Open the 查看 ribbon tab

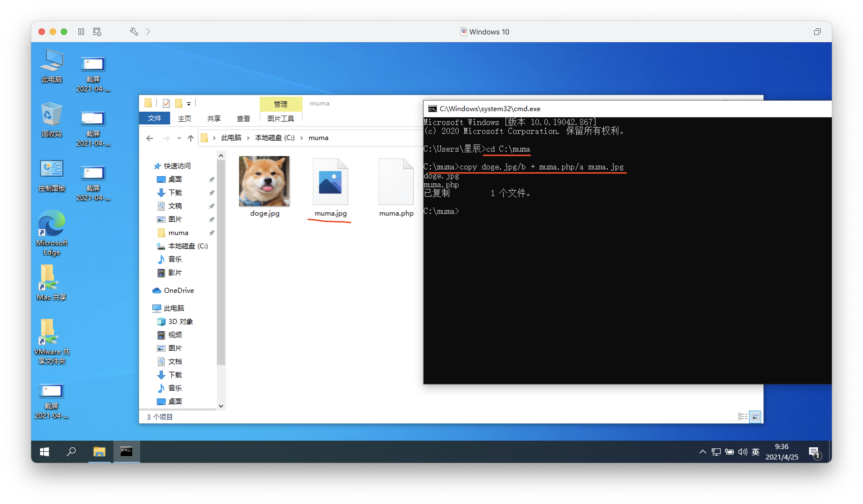[243, 118]
